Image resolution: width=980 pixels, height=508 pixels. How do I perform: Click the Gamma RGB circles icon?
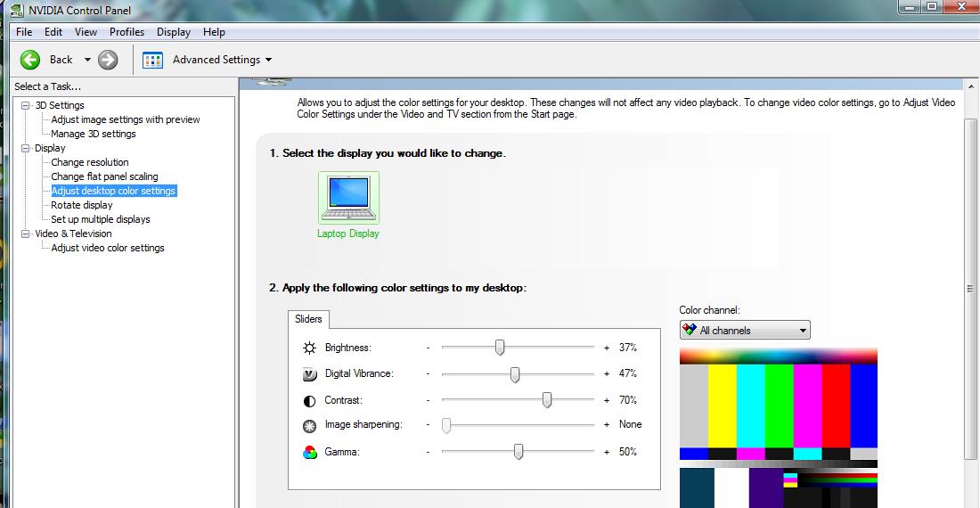pos(309,453)
